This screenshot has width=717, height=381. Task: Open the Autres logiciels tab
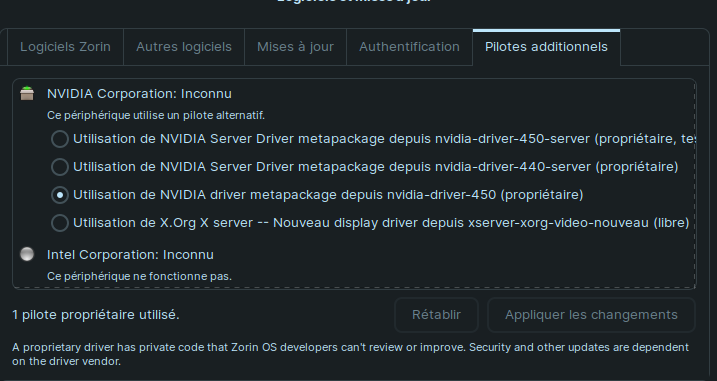point(184,47)
